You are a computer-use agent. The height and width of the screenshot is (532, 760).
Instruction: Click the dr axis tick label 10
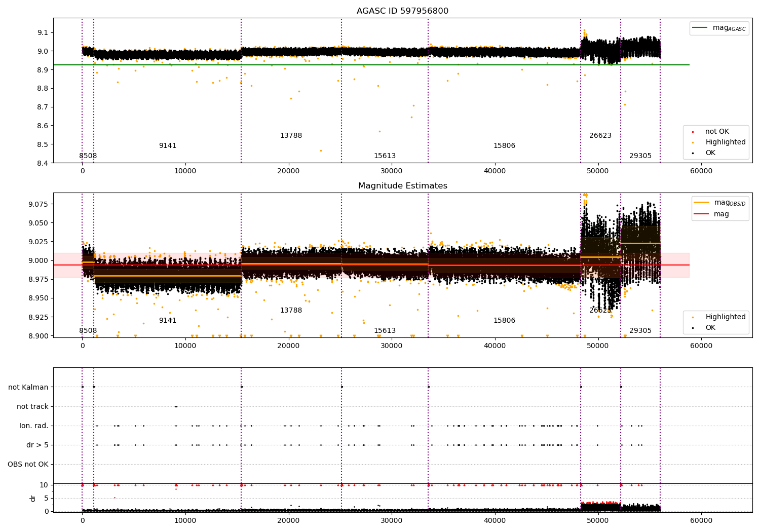coord(44,485)
